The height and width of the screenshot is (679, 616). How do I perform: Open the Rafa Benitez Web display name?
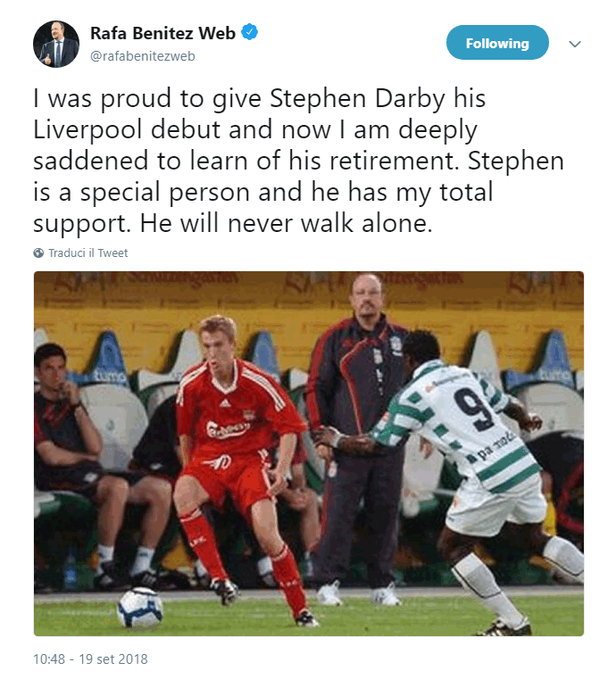[162, 33]
